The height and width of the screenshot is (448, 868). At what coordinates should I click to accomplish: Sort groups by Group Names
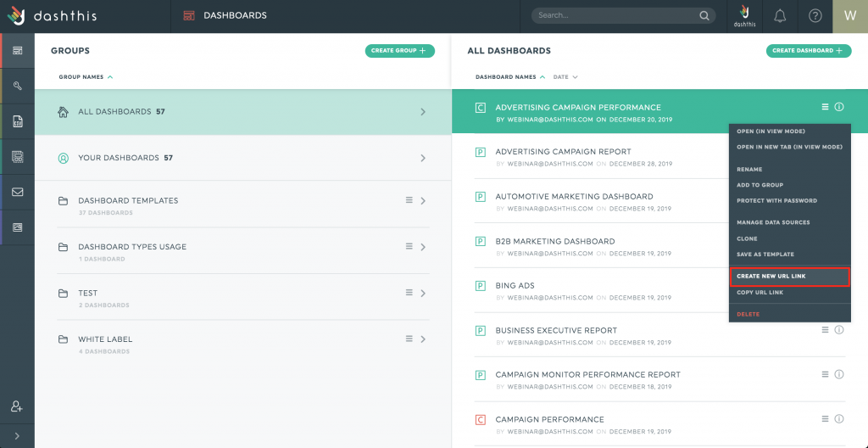[86, 77]
